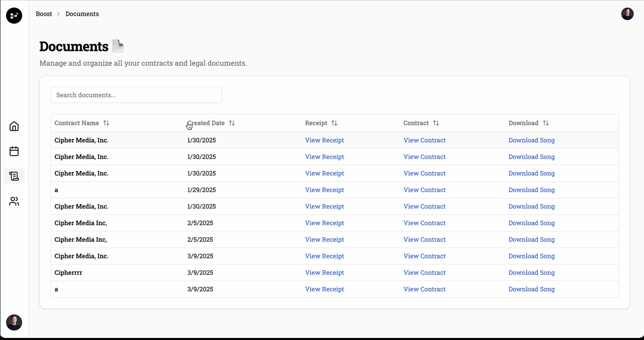Click the profile avatar at top right
This screenshot has width=644, height=340.
pos(627,14)
